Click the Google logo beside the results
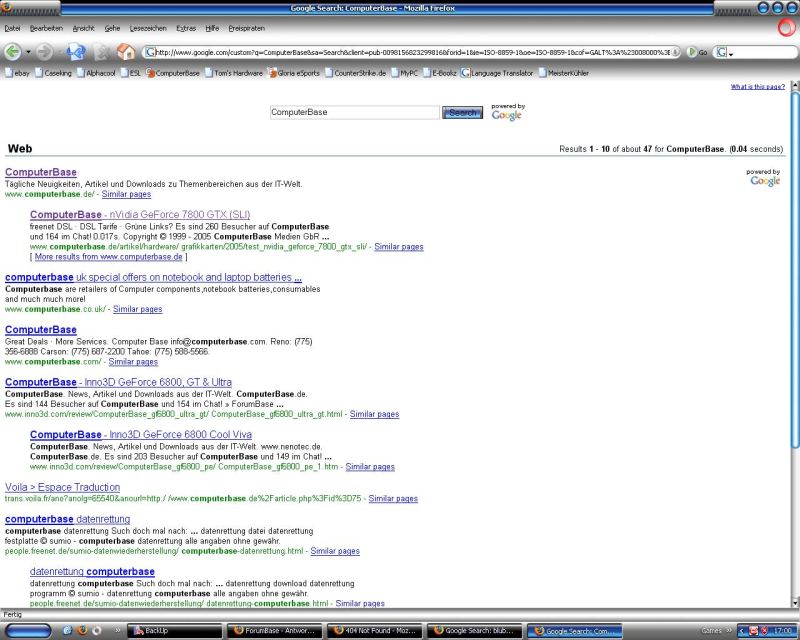This screenshot has height=640, width=800. point(765,181)
